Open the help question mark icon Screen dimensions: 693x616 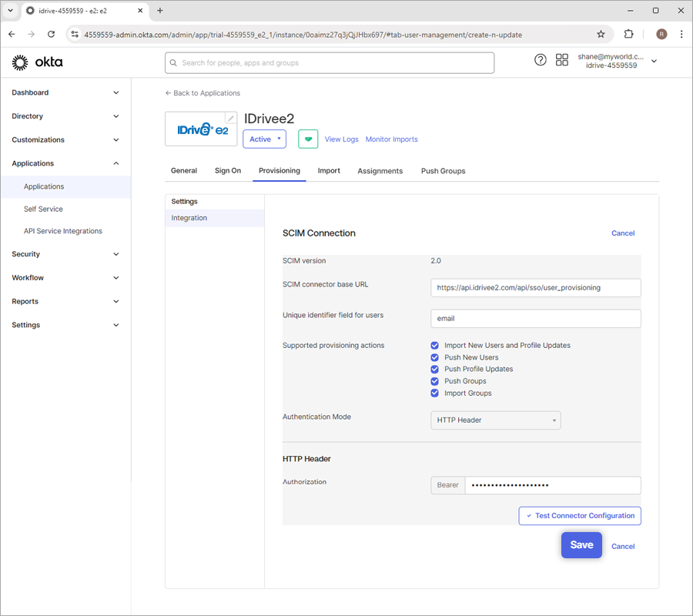coord(540,59)
